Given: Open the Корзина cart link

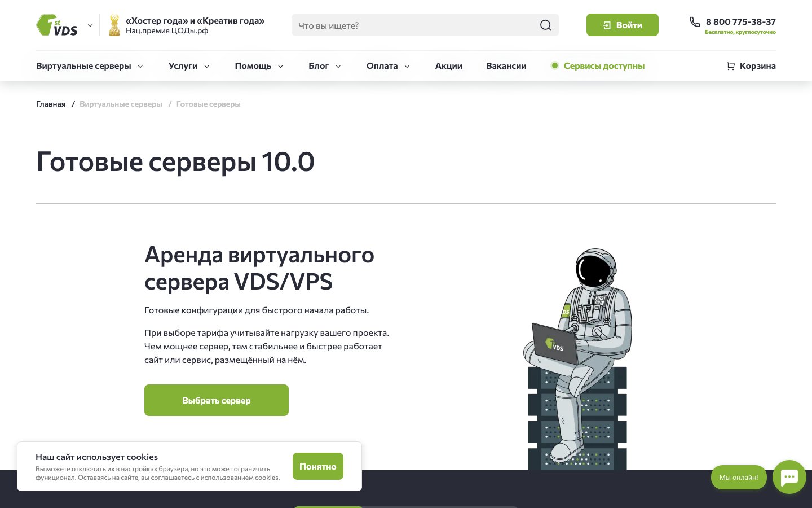Looking at the screenshot, I should point(757,66).
